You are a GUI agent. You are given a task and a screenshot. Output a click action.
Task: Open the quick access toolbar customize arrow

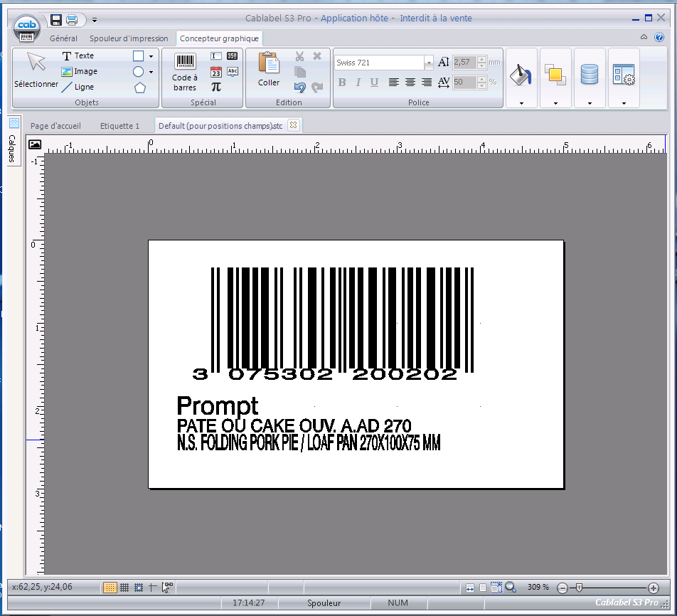point(95,20)
